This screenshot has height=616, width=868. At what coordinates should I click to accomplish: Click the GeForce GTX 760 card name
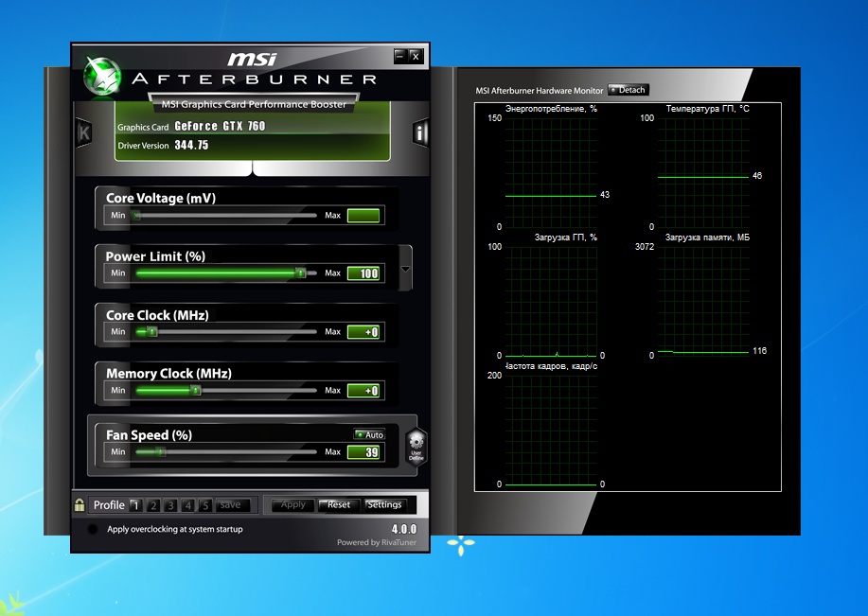point(220,126)
